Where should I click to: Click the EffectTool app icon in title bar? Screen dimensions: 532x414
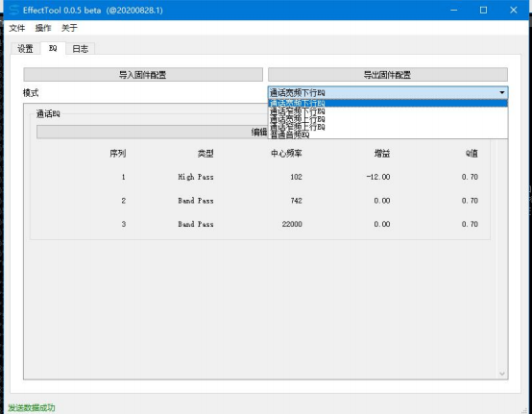pyautogui.click(x=13, y=11)
